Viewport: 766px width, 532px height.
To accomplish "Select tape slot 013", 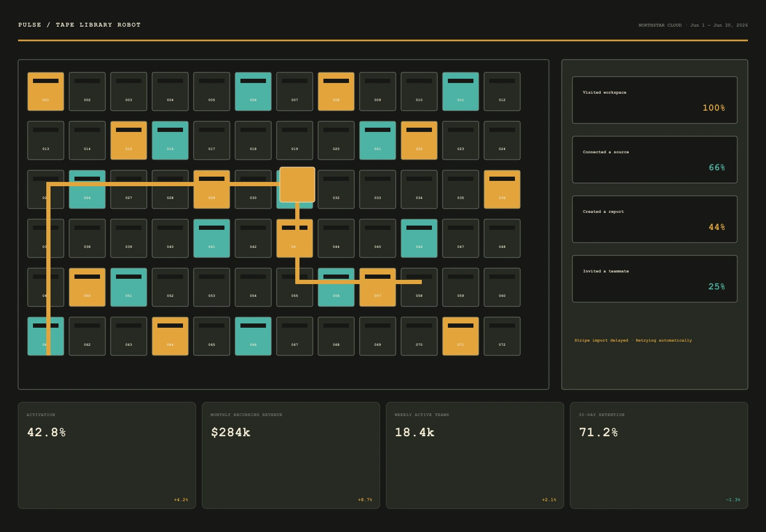I will (46, 140).
